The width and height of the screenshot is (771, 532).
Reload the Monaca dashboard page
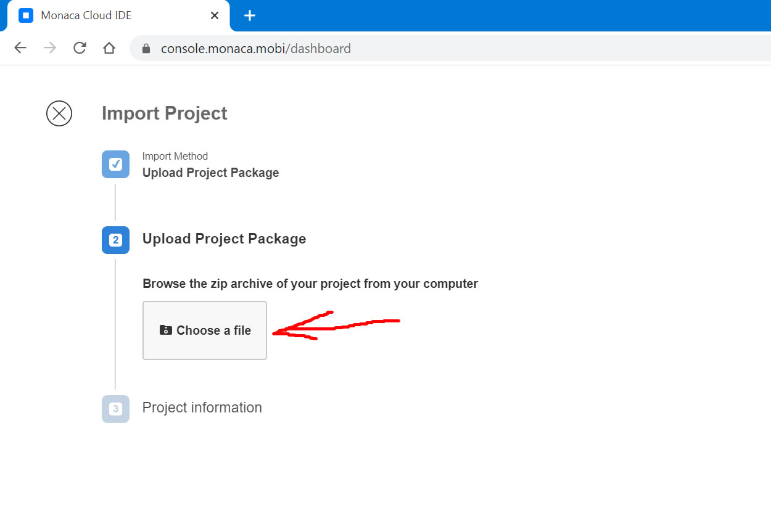(x=80, y=48)
